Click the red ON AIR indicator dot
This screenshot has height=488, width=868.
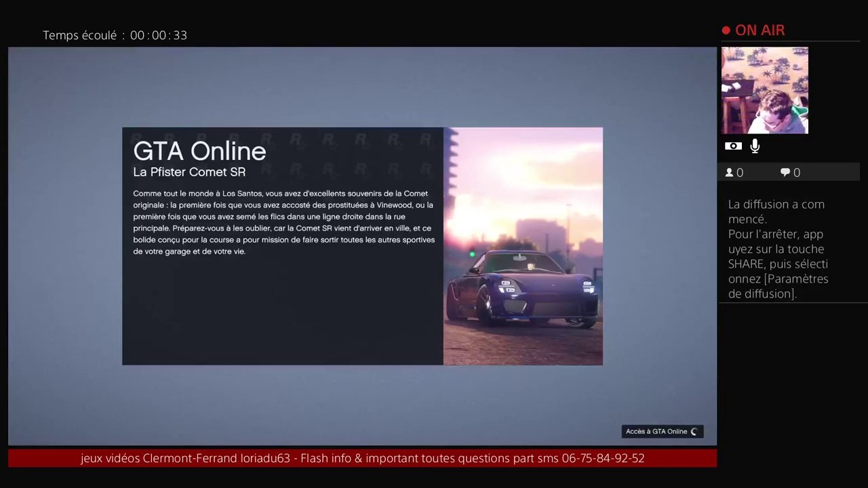726,30
